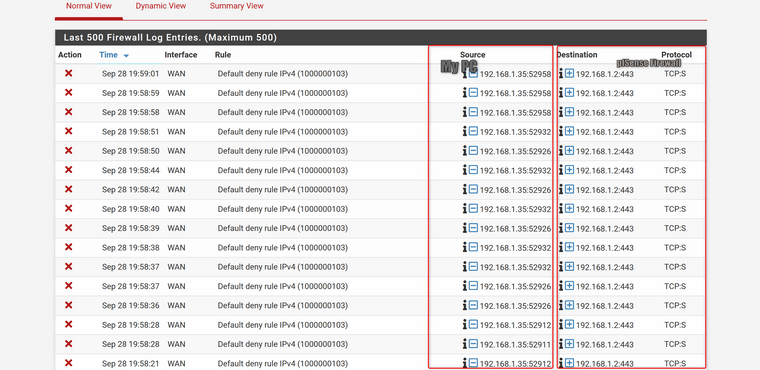Viewport: 760px width, 370px height.
Task: Click source minus icon on 19:58:58 row
Action: (x=473, y=112)
